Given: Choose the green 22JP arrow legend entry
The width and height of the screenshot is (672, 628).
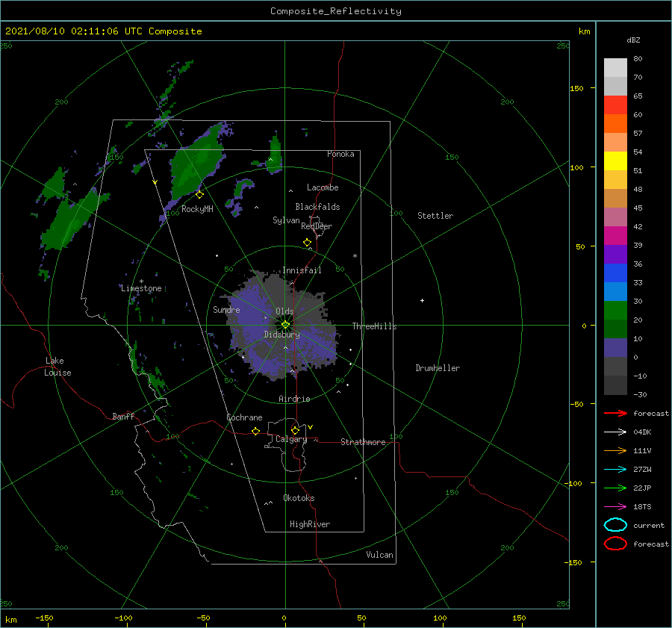Looking at the screenshot, I should [x=615, y=488].
